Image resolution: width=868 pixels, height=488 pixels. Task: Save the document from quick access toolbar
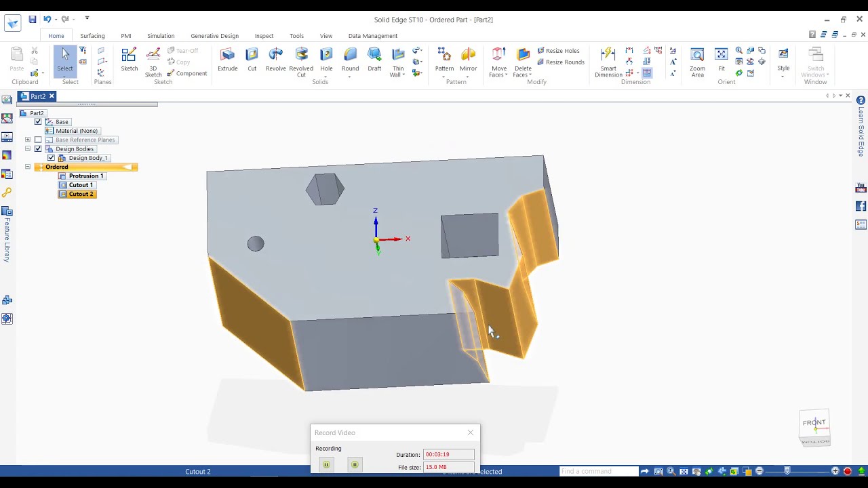click(x=32, y=20)
